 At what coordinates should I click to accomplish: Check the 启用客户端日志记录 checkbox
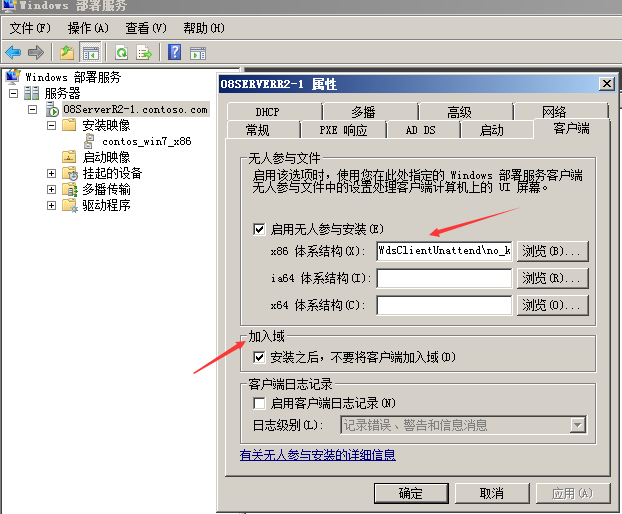(259, 403)
